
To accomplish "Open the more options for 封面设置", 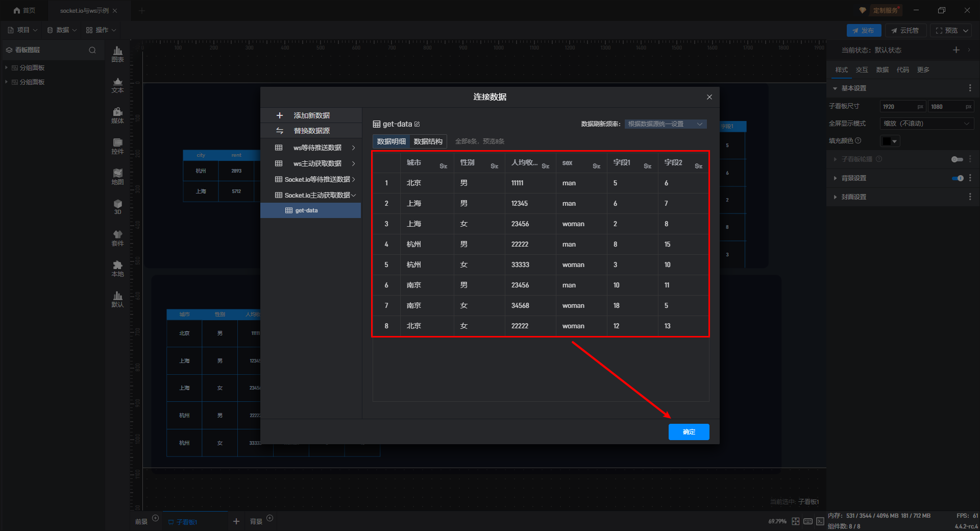I will tap(970, 197).
